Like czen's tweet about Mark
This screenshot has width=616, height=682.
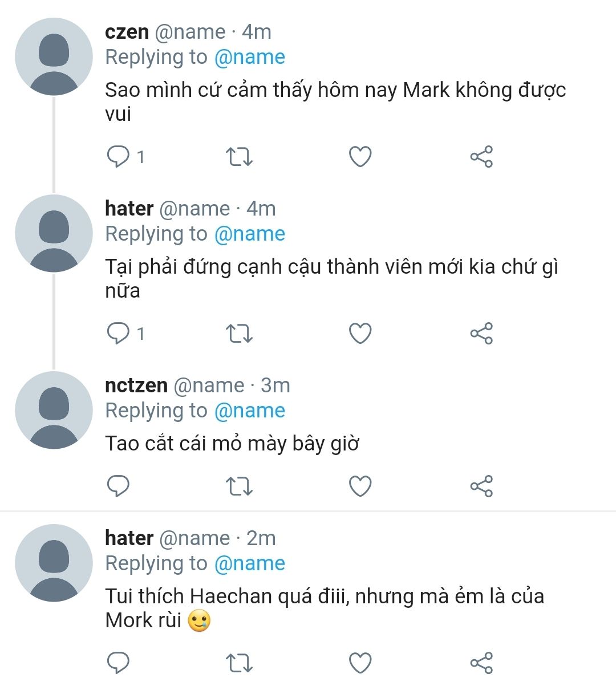(x=360, y=156)
